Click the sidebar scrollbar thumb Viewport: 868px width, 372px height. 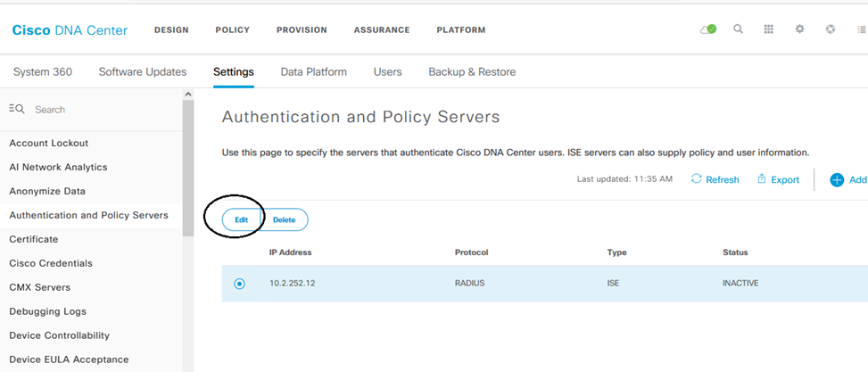(x=188, y=169)
